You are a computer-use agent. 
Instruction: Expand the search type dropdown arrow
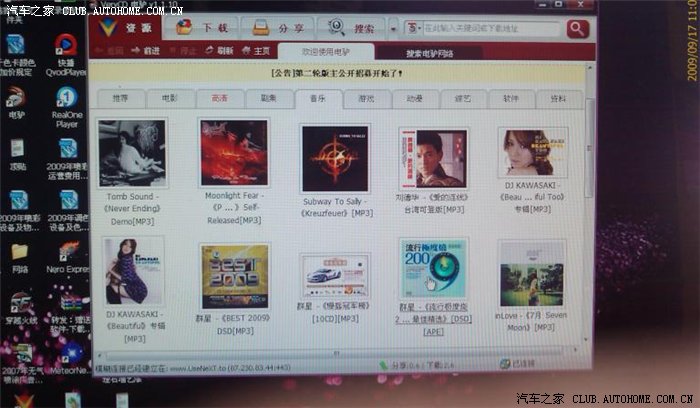(x=396, y=29)
